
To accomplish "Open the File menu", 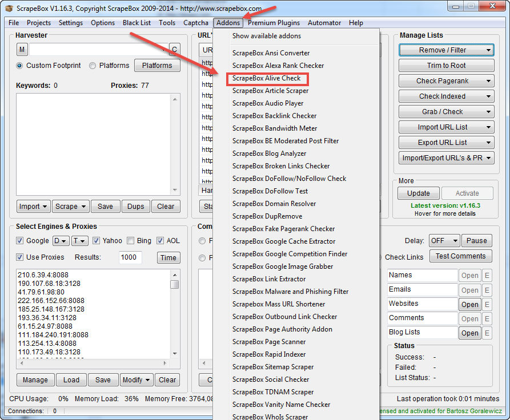I will 14,23.
